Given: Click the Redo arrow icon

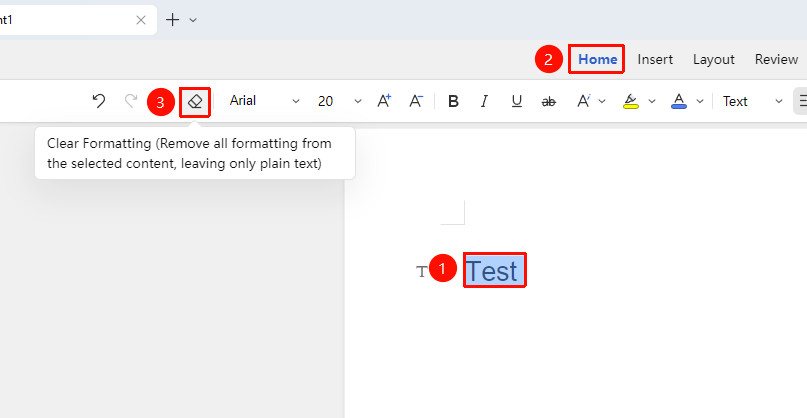Looking at the screenshot, I should 131,101.
